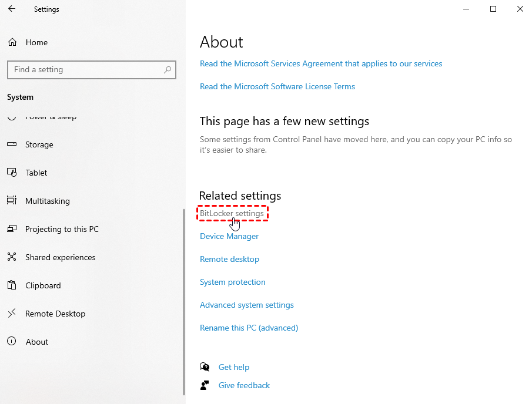This screenshot has height=404, width=532.
Task: Click Rename this PC (advanced)
Action: click(249, 328)
